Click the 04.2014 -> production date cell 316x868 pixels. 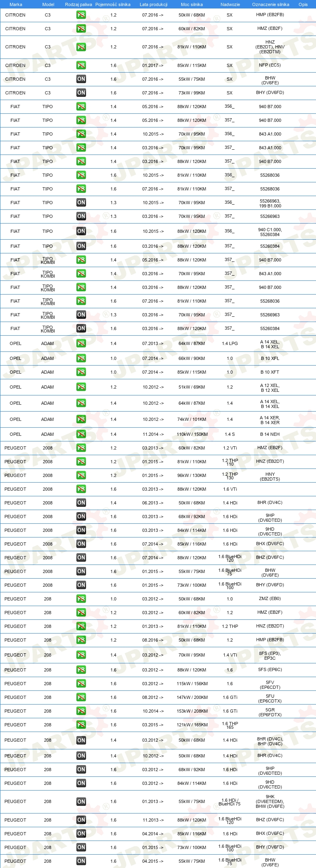(153, 834)
